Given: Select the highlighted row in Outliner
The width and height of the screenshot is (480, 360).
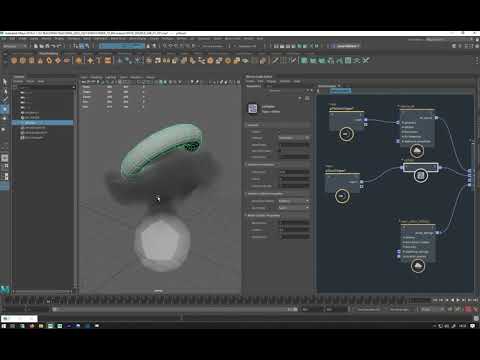Looking at the screenshot, I should (43, 123).
